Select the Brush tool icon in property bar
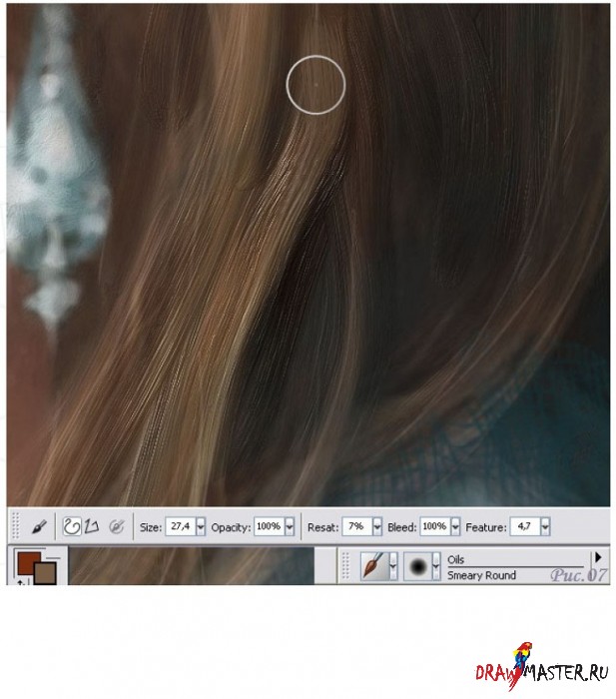This screenshot has width=616, height=699. pos(40,526)
